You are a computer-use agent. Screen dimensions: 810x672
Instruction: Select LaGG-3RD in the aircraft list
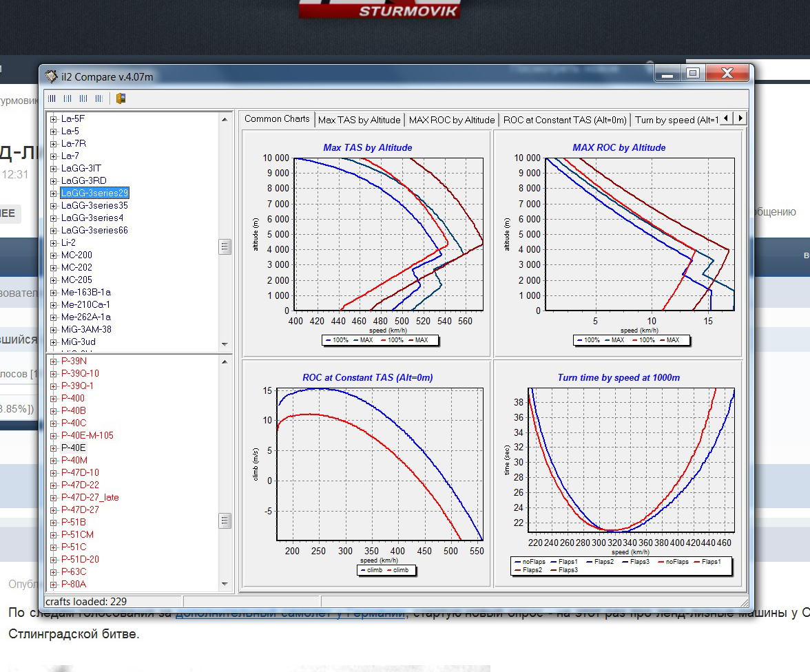pyautogui.click(x=84, y=181)
